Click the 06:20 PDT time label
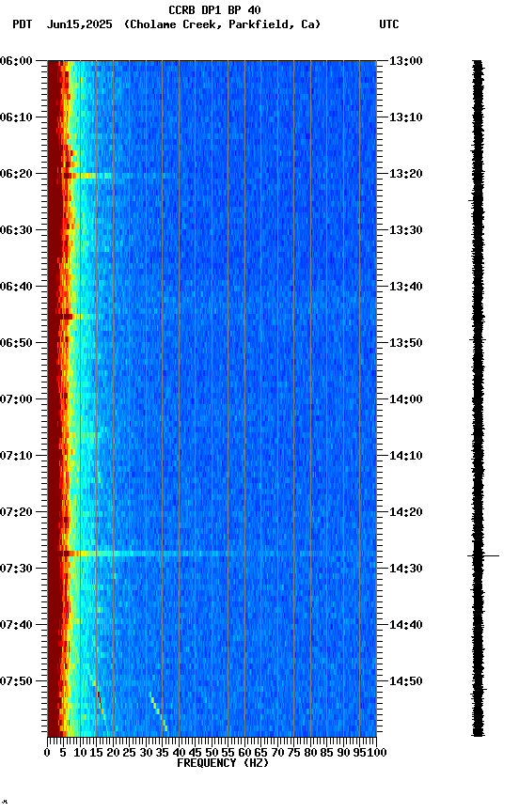 [16, 174]
